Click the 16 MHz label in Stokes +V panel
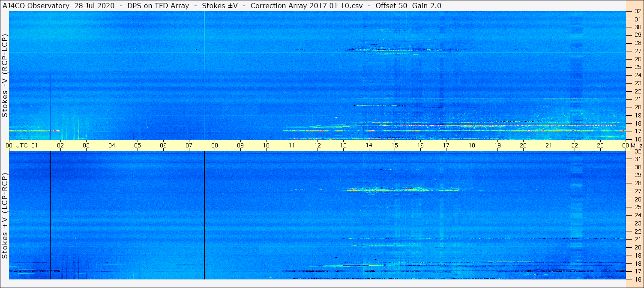This screenshot has width=644, height=288. click(x=637, y=279)
